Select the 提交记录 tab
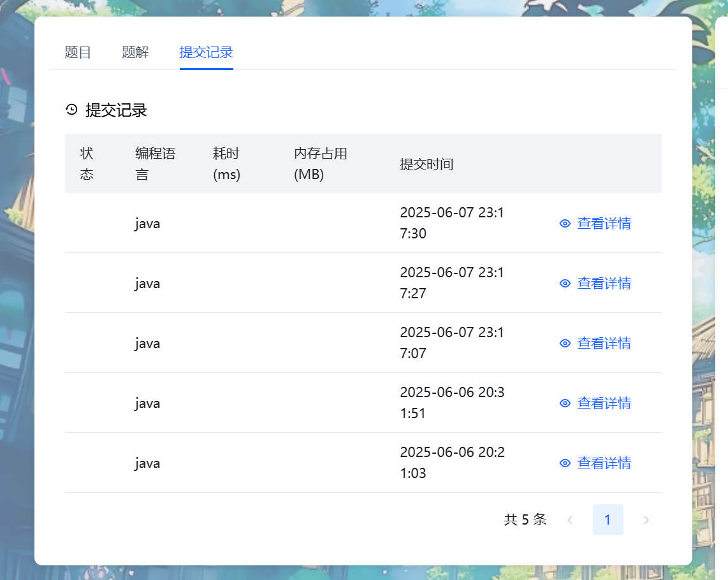This screenshot has width=728, height=580. [206, 52]
